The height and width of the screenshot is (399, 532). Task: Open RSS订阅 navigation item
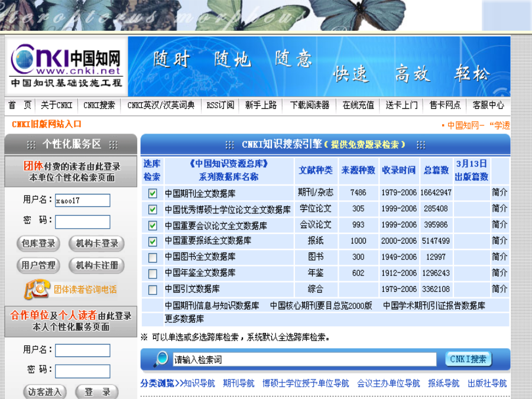tap(220, 105)
